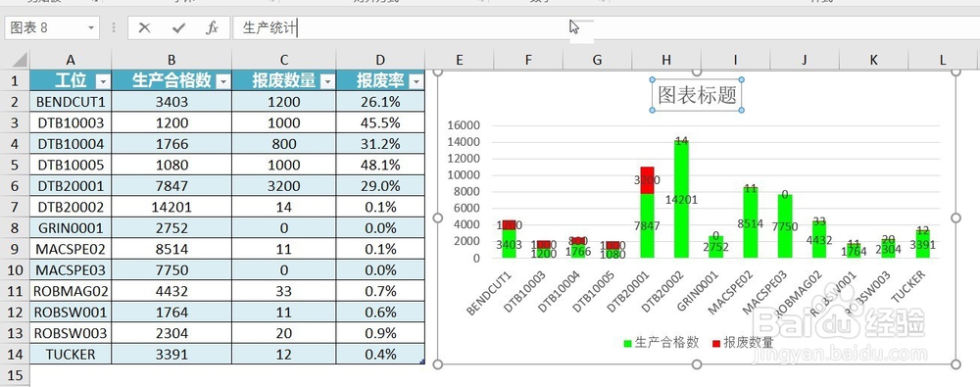Image resolution: width=980 pixels, height=387 pixels.
Task: Click the chart title 图表标题
Action: pos(698,95)
